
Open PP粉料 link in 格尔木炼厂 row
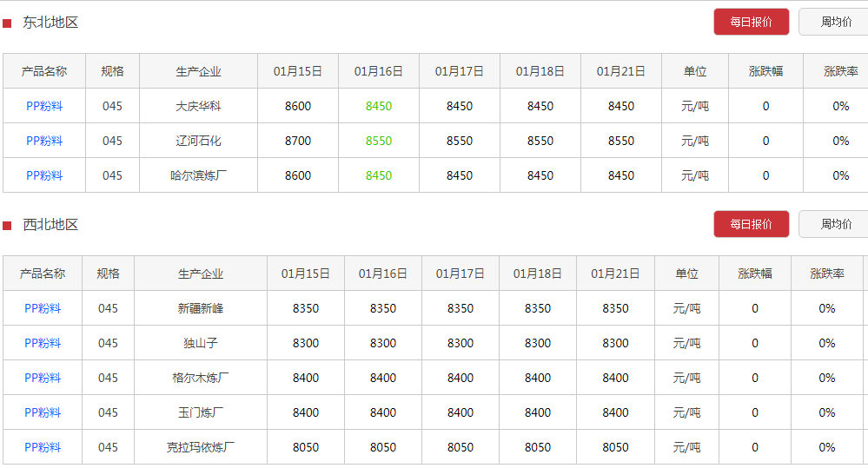(43, 378)
